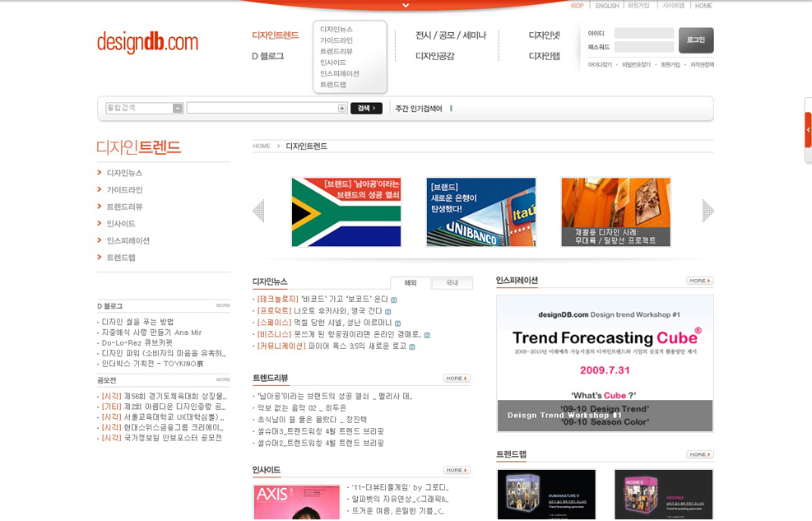
Task: Click the plus icon in search field
Action: [x=342, y=109]
